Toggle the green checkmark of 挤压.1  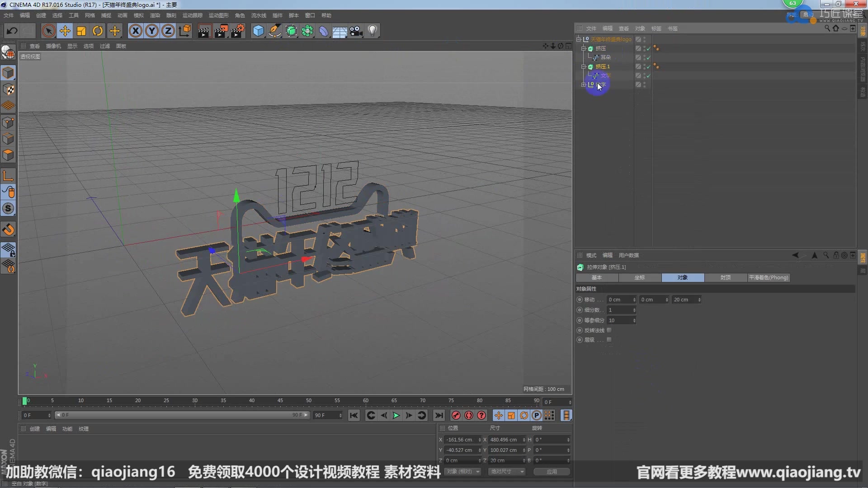point(648,66)
